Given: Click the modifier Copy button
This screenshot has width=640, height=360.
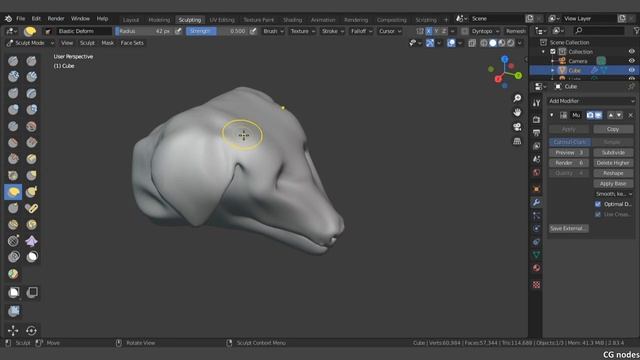Looking at the screenshot, I should 613,129.
